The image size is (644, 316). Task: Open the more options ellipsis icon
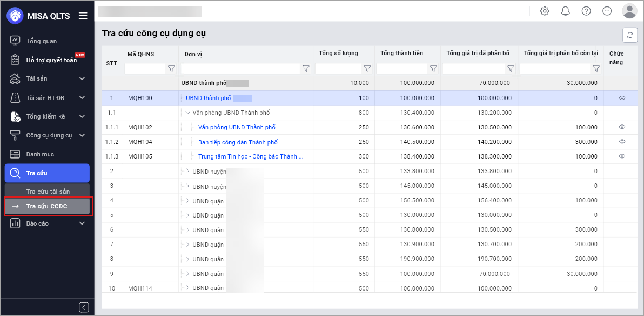[607, 11]
